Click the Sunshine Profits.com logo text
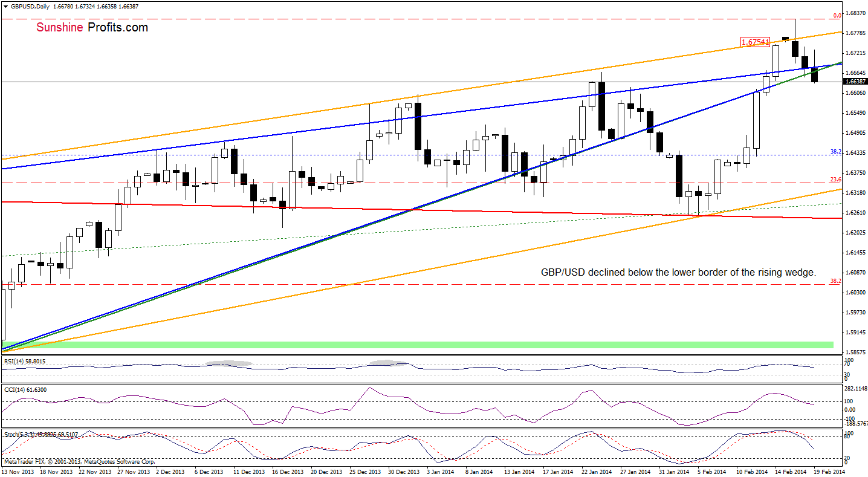868x477 pixels. [92, 27]
